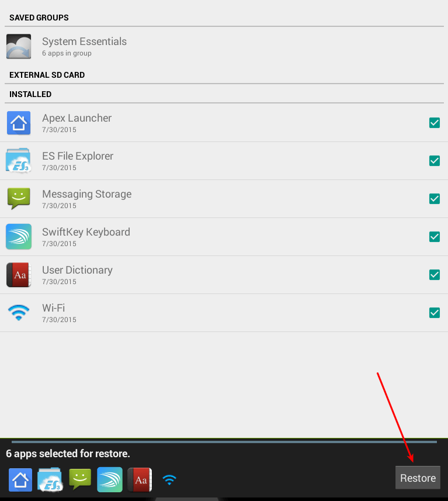
Task: Uncheck the ES File Explorer checkbox
Action: point(434,161)
